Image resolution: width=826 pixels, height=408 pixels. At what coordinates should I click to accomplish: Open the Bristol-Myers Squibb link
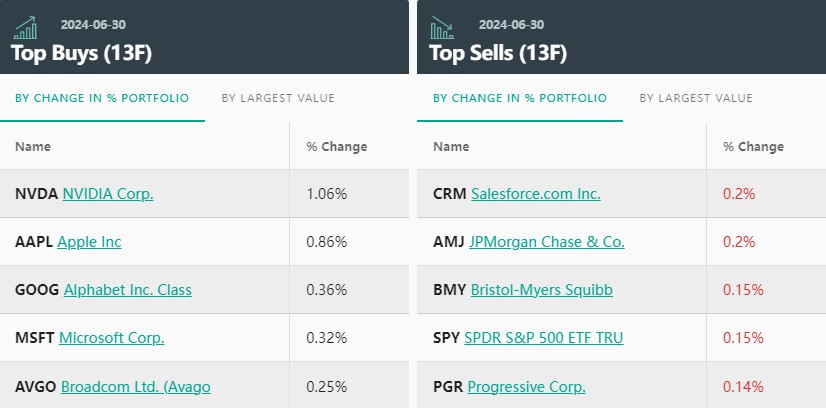click(x=542, y=290)
